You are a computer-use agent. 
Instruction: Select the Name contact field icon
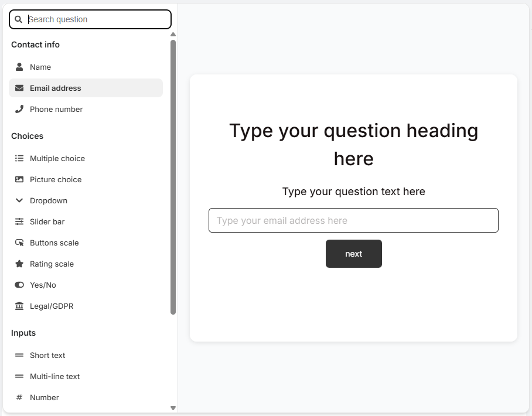(x=18, y=67)
